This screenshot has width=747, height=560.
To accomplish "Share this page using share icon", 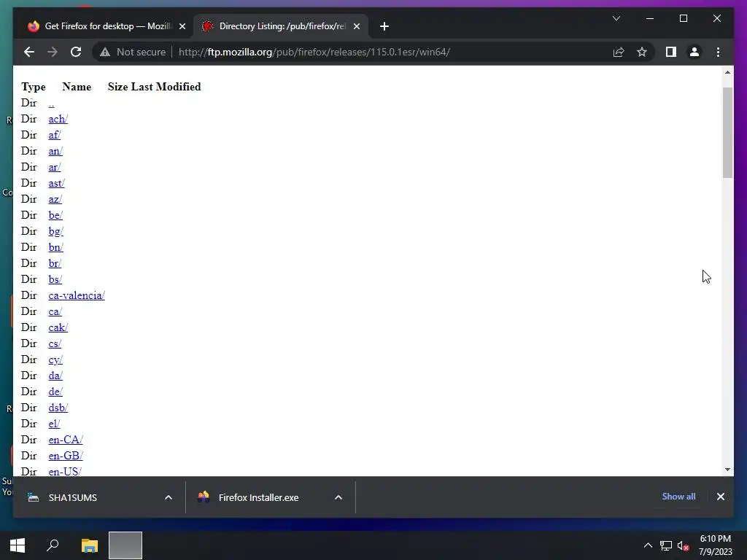I will pos(619,52).
